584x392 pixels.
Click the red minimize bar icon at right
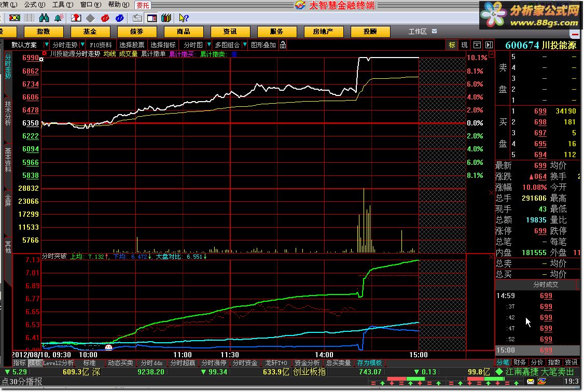coord(575,35)
